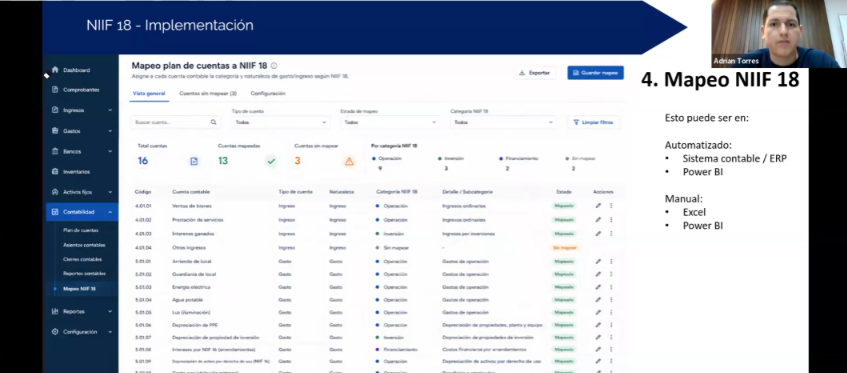Open Plan de cuentas submenu item
The width and height of the screenshot is (847, 373).
click(80, 230)
